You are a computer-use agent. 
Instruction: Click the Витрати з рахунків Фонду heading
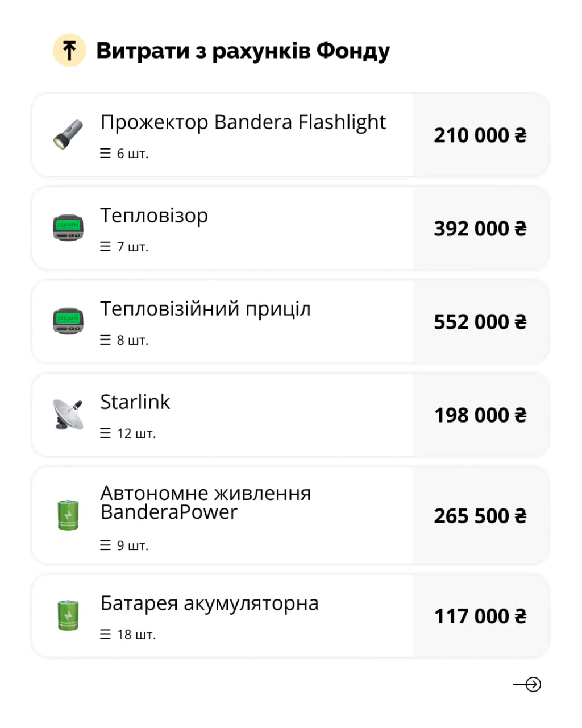point(243,51)
